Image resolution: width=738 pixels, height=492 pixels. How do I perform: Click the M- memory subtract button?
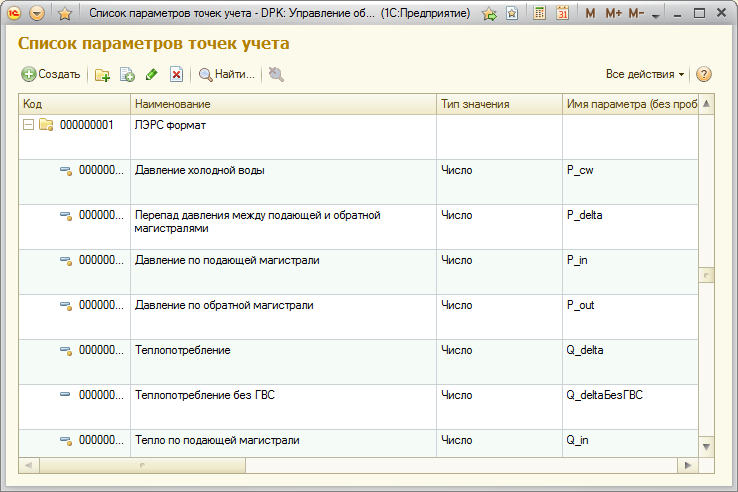click(x=636, y=14)
